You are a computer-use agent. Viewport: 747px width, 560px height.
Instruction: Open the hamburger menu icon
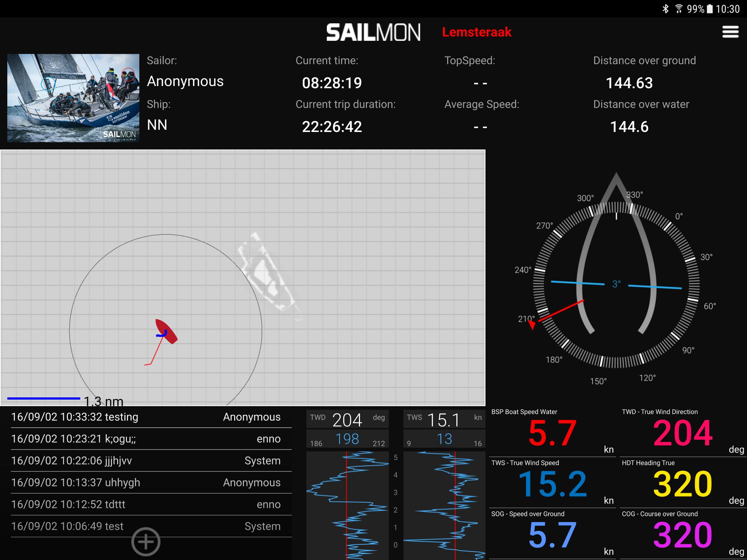coord(730,32)
